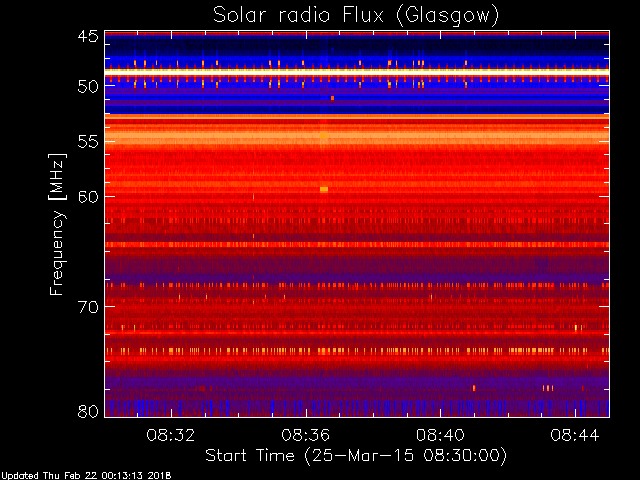
Task: Click the Frequency [MHz] axis label
Action: pyautogui.click(x=58, y=224)
